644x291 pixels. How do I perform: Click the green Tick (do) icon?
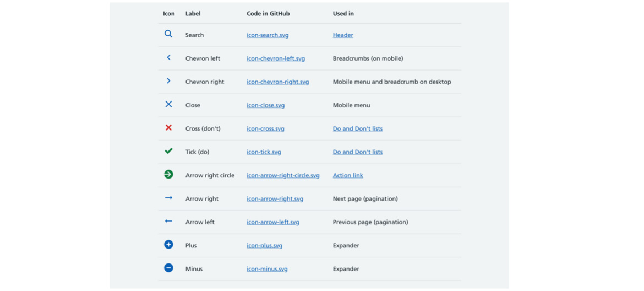[168, 151]
